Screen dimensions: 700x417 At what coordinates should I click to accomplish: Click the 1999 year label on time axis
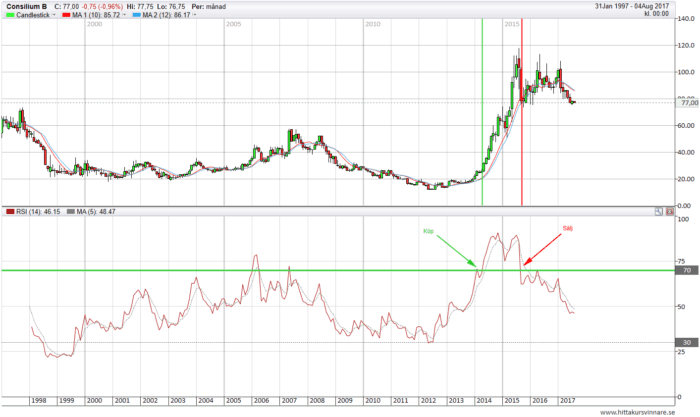[67, 400]
